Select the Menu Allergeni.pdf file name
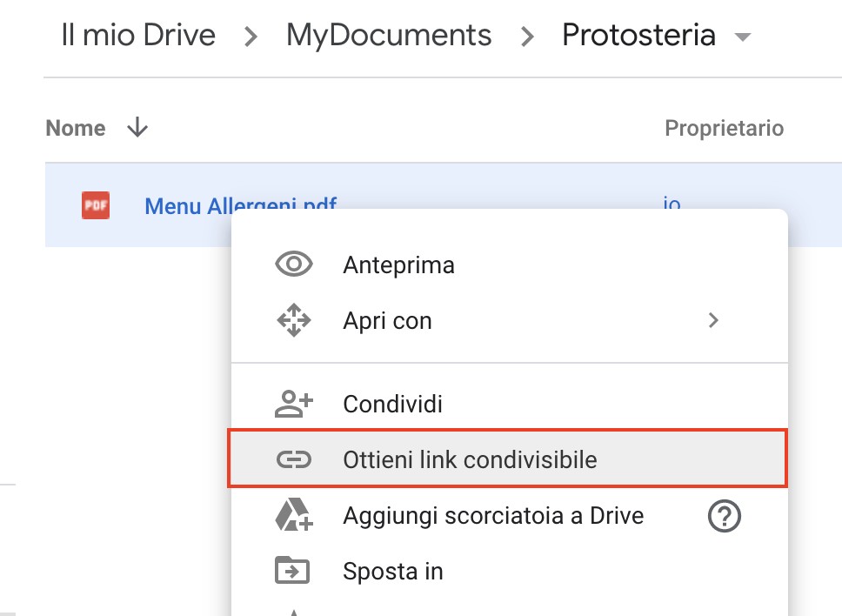Image resolution: width=842 pixels, height=616 pixels. point(241,205)
